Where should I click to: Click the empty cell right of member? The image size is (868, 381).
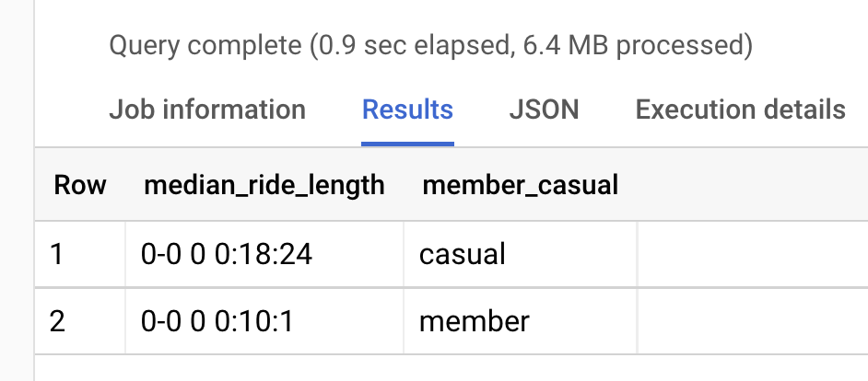(x=752, y=321)
